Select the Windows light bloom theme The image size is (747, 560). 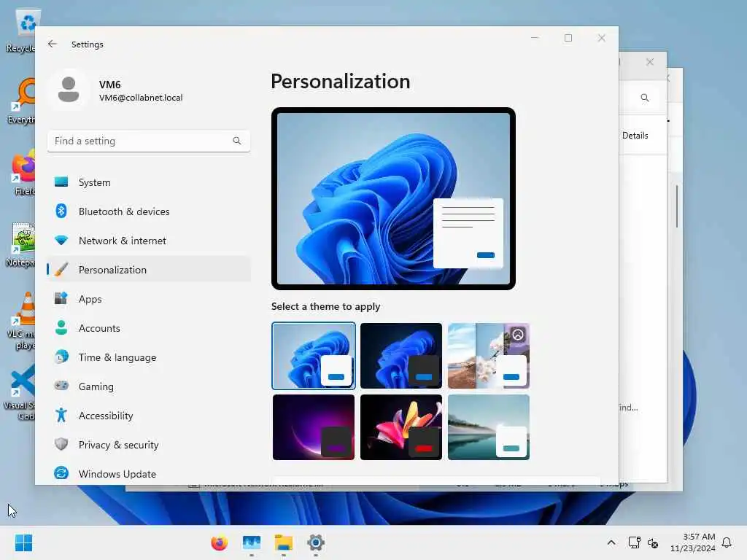314,356
